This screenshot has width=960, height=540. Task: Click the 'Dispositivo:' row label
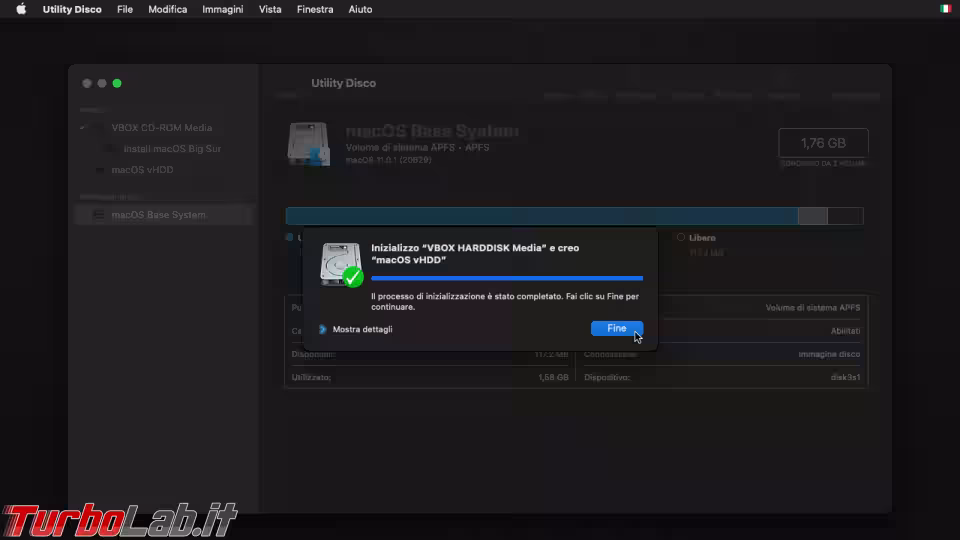tap(607, 377)
